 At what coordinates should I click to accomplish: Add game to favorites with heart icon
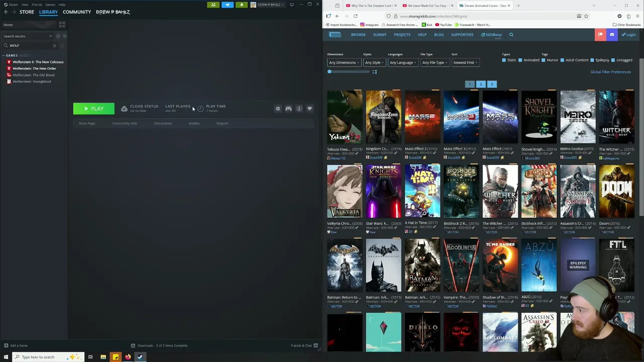[x=309, y=109]
